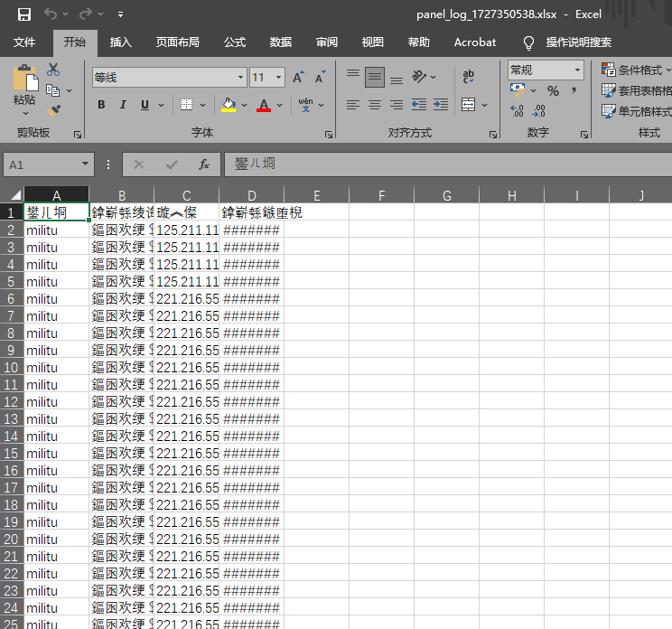Click the text Orientation icon

click(419, 77)
